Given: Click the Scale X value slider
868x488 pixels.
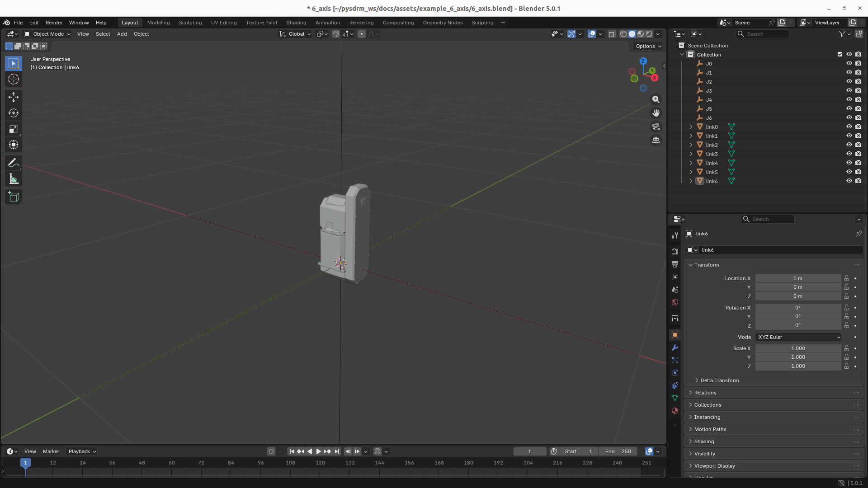Looking at the screenshot, I should 798,348.
